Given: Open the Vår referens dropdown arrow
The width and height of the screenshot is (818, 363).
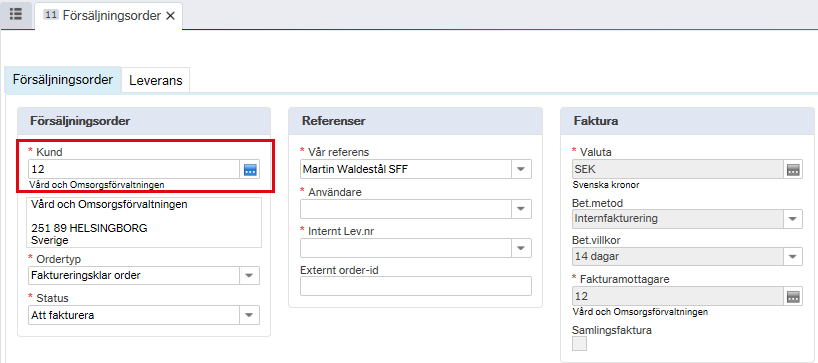Looking at the screenshot, I should point(521,169).
